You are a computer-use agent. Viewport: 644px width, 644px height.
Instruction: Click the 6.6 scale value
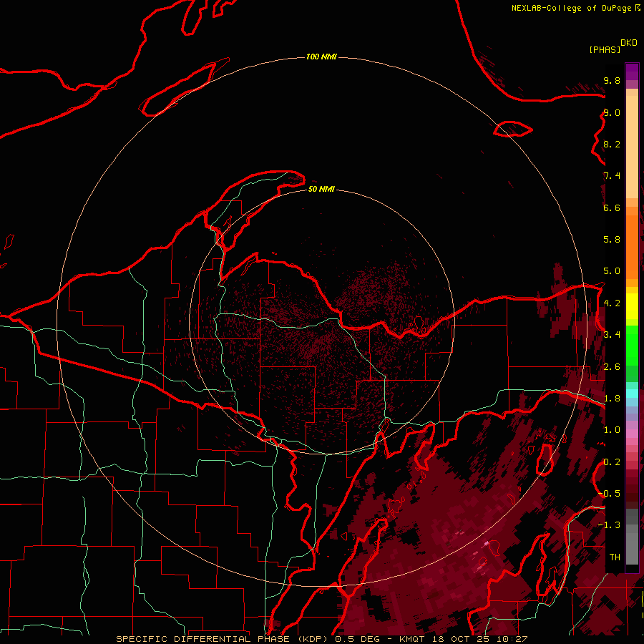coord(612,208)
